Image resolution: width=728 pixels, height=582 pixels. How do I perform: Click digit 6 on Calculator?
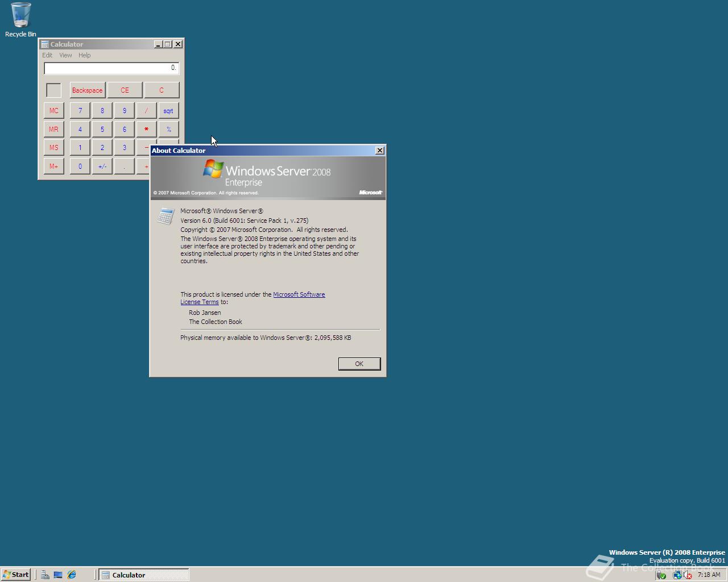coord(125,129)
